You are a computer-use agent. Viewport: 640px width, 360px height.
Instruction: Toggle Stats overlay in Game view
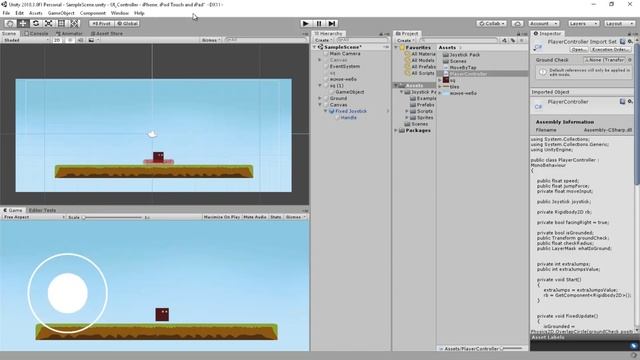click(x=276, y=217)
